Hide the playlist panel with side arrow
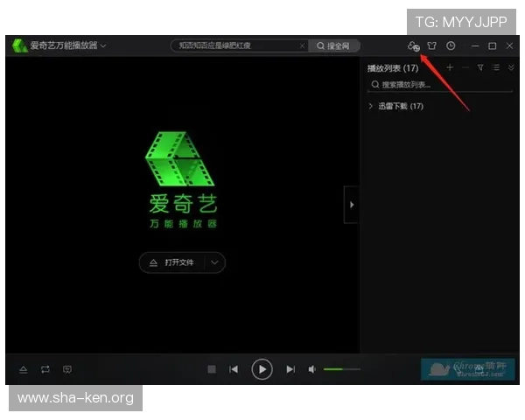The image size is (525, 420). point(352,205)
